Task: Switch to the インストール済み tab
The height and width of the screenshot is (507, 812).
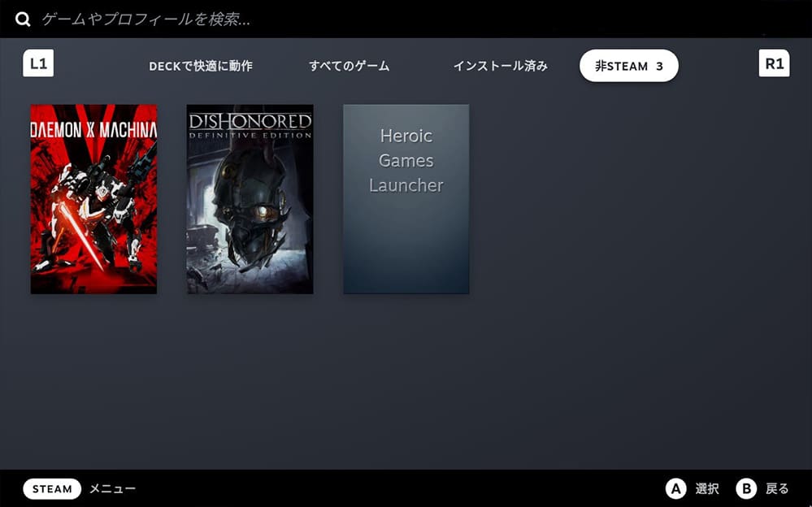Action: [x=500, y=67]
